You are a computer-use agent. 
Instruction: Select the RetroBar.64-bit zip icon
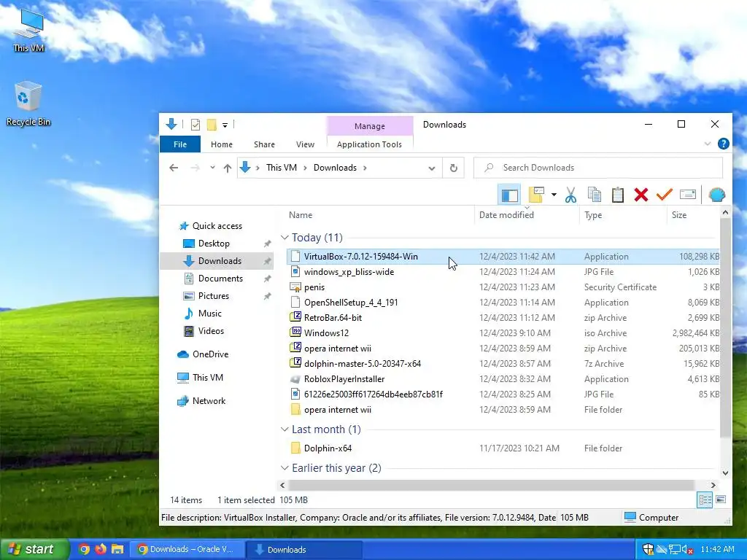tap(295, 317)
